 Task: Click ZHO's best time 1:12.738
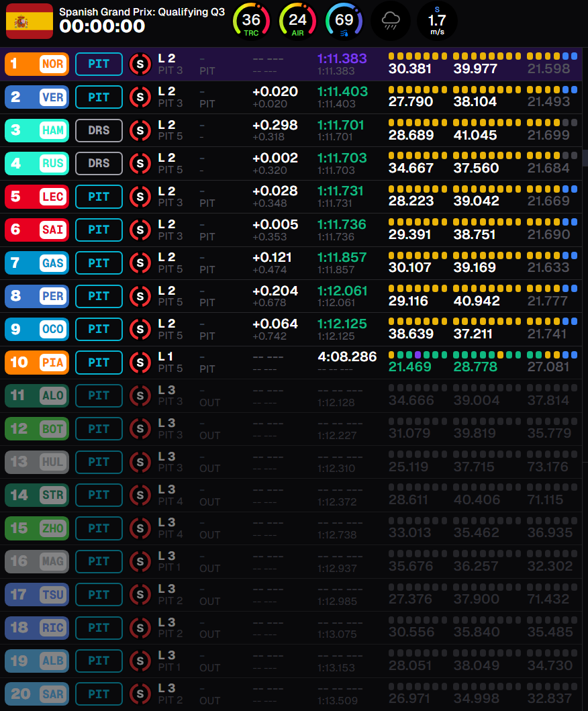tap(337, 534)
